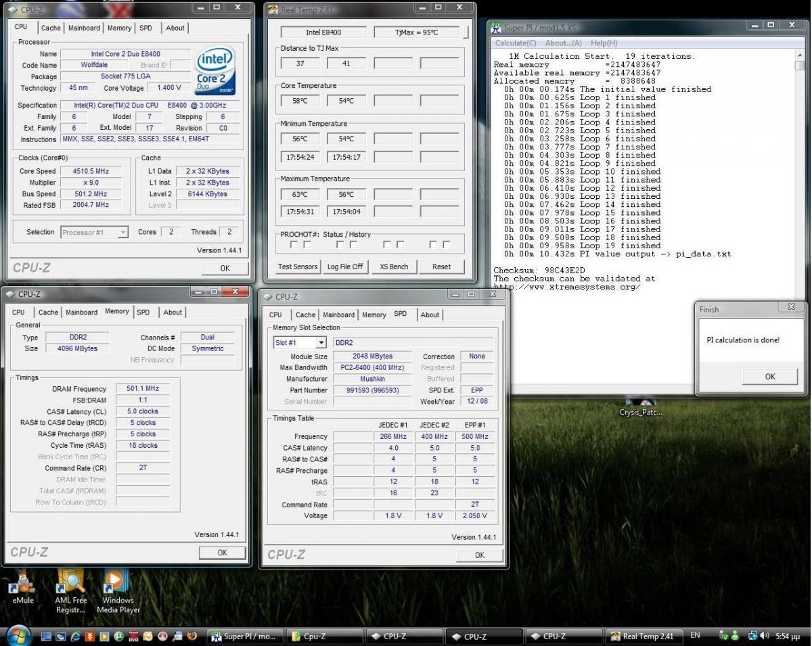Click OK in SPD CPU-Z window

pos(480,555)
